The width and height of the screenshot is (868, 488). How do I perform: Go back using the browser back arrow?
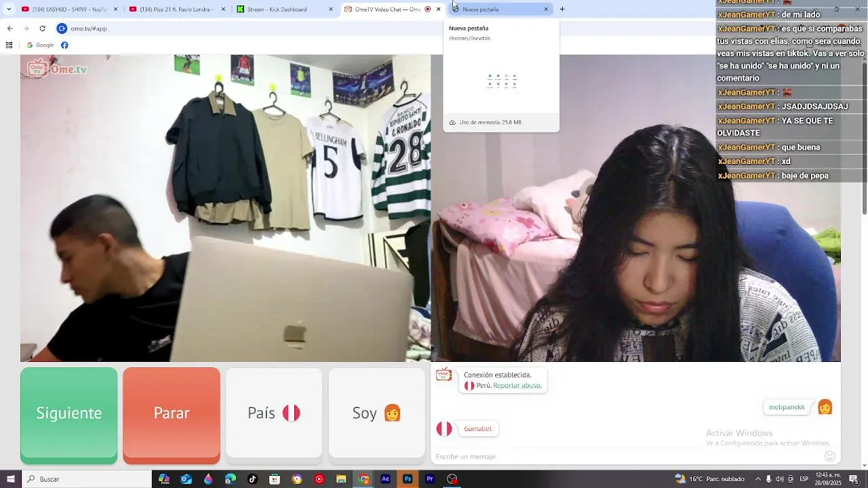[x=9, y=28]
